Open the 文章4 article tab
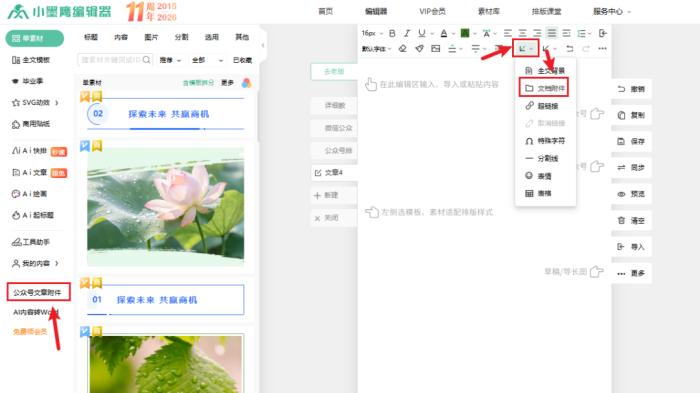 point(334,172)
